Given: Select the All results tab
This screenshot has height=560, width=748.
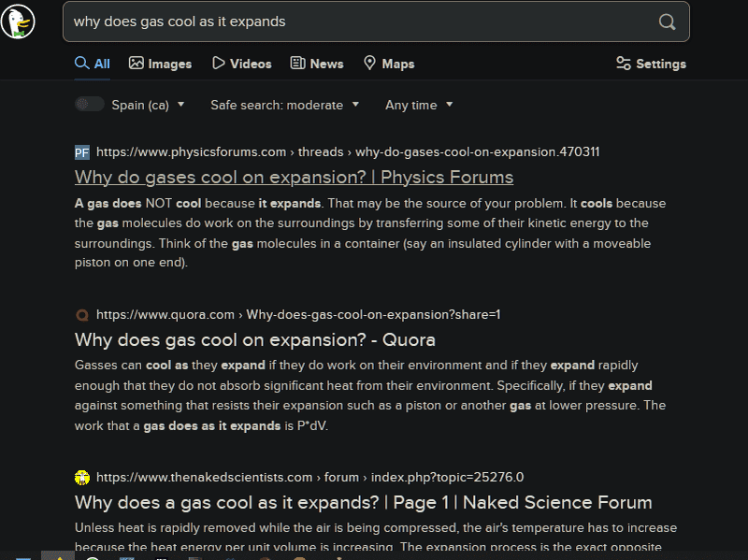Looking at the screenshot, I should (93, 64).
